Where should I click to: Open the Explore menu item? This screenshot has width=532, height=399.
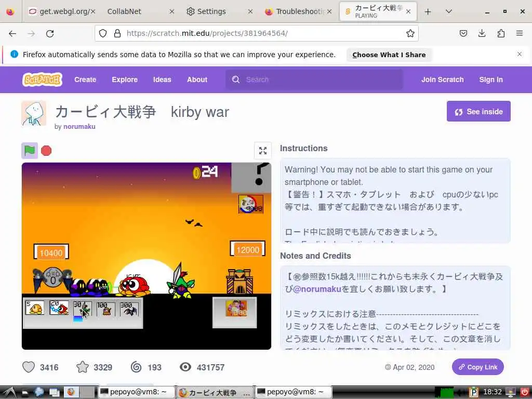(125, 79)
